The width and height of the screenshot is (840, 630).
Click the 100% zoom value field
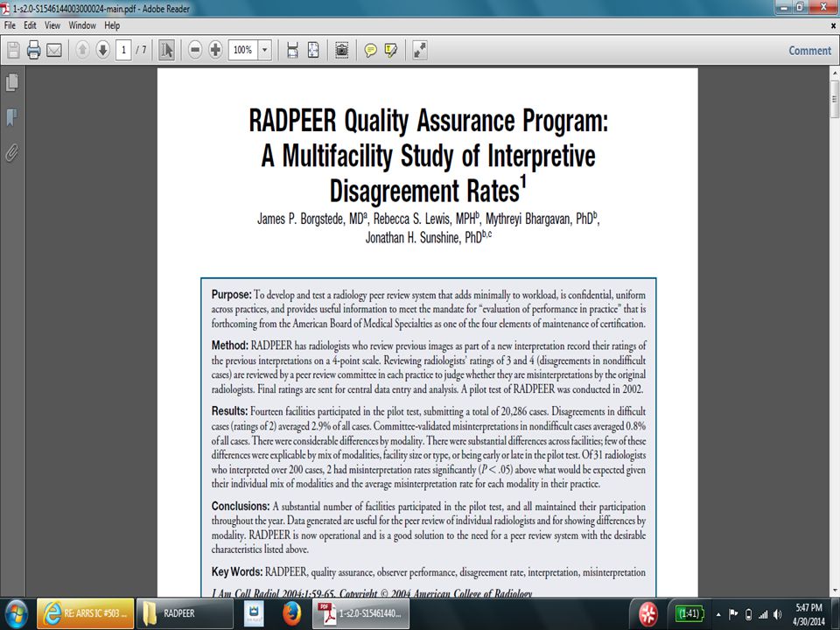coord(243,51)
